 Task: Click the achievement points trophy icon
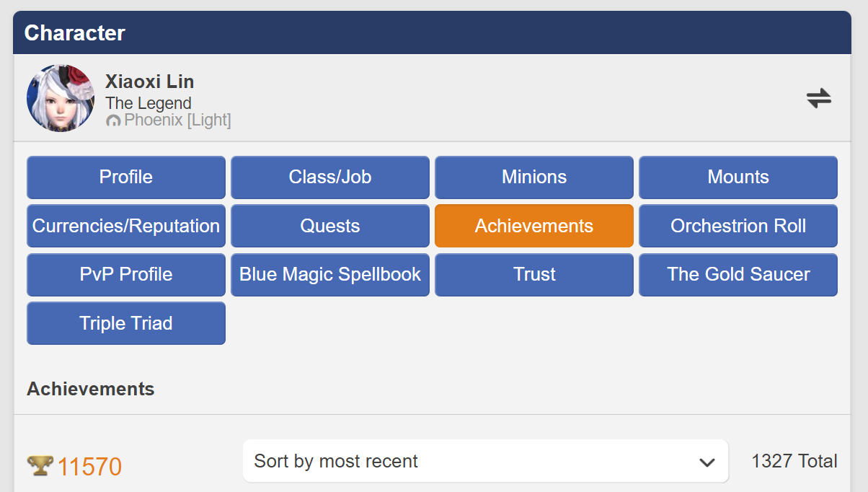[40, 466]
